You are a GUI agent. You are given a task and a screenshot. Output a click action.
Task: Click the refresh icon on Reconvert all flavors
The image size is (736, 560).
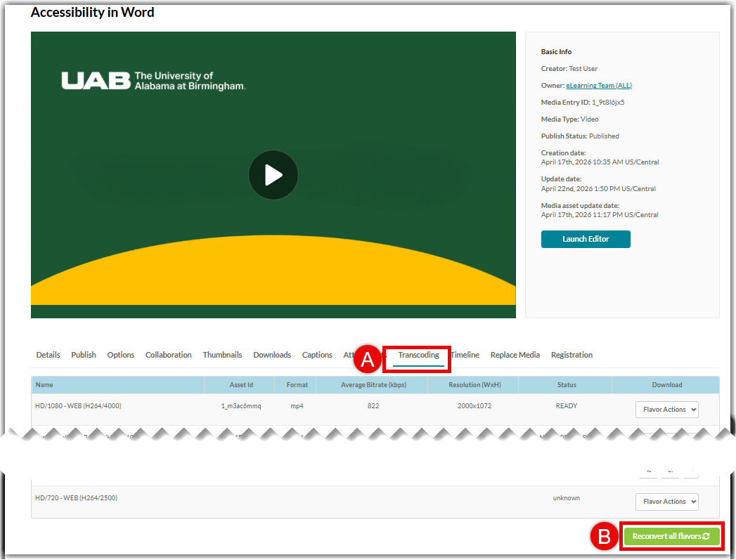[706, 536]
